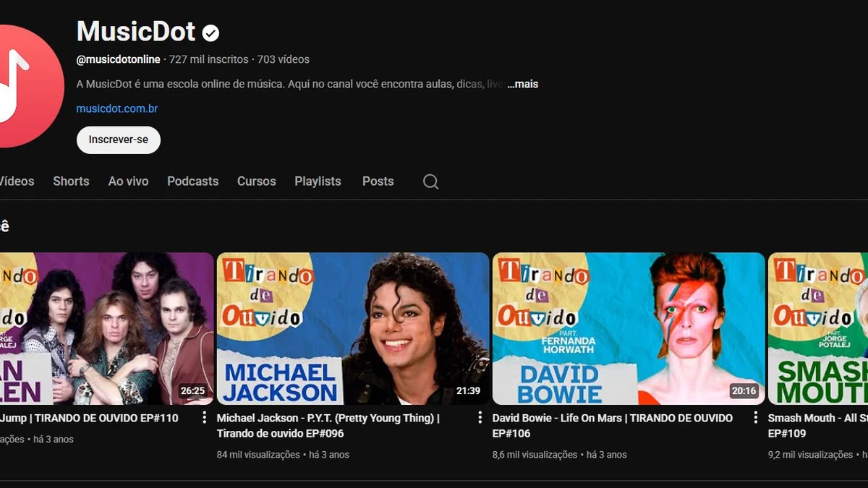Expand channel description with '...mais'
This screenshot has width=868, height=488.
[x=523, y=84]
